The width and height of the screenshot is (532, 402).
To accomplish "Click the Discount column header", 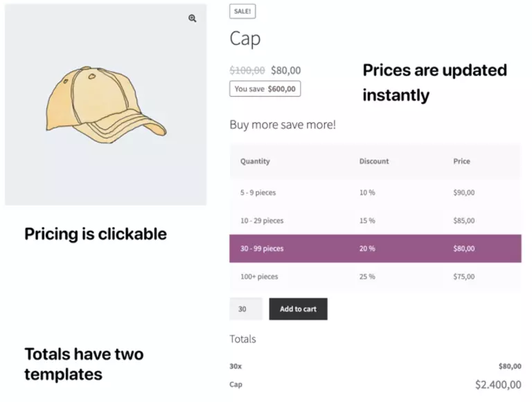I will (x=374, y=161).
